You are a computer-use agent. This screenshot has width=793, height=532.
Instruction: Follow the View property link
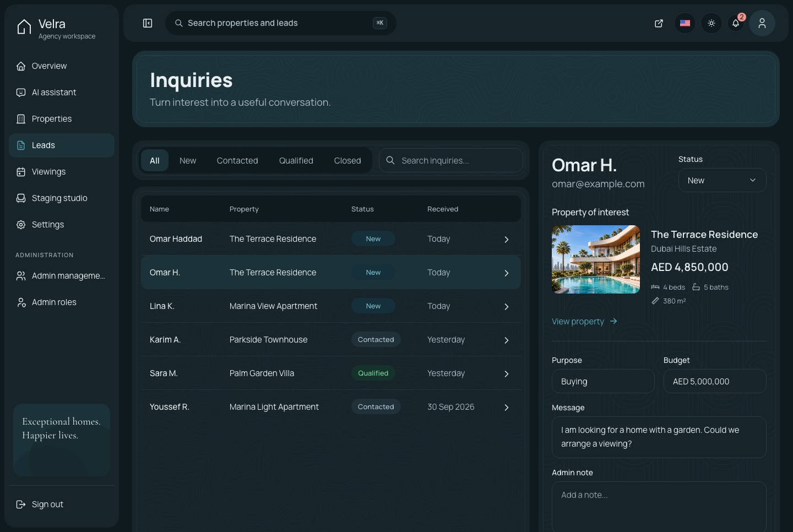(x=584, y=322)
